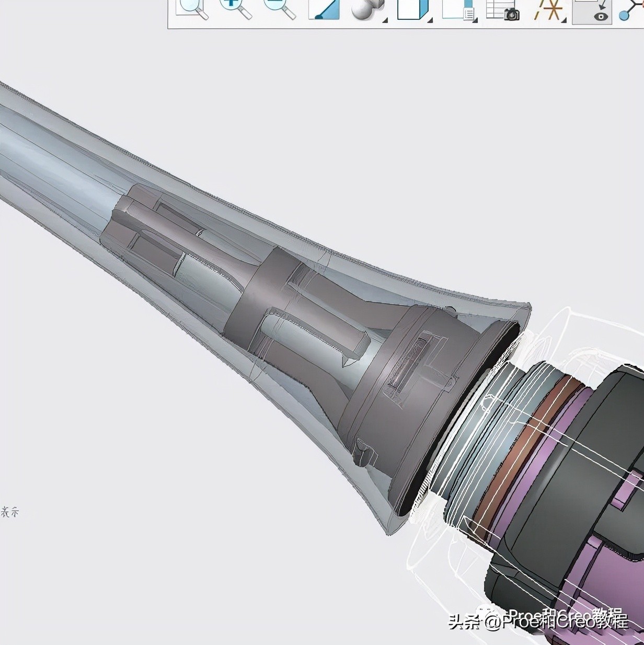Open the View Manager icon
Image resolution: width=644 pixels, height=645 pixels.
(458, 9)
